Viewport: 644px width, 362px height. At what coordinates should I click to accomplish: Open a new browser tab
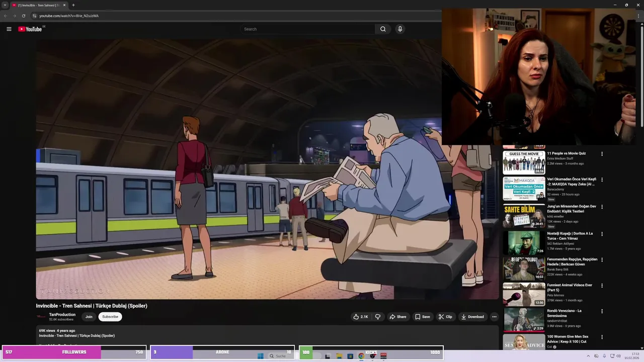[x=73, y=5]
